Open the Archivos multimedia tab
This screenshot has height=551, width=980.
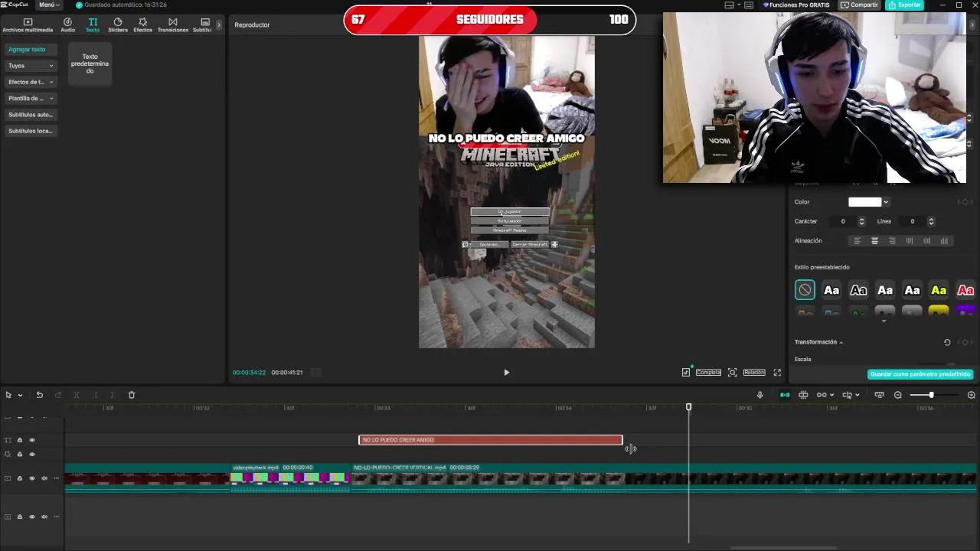(x=28, y=25)
